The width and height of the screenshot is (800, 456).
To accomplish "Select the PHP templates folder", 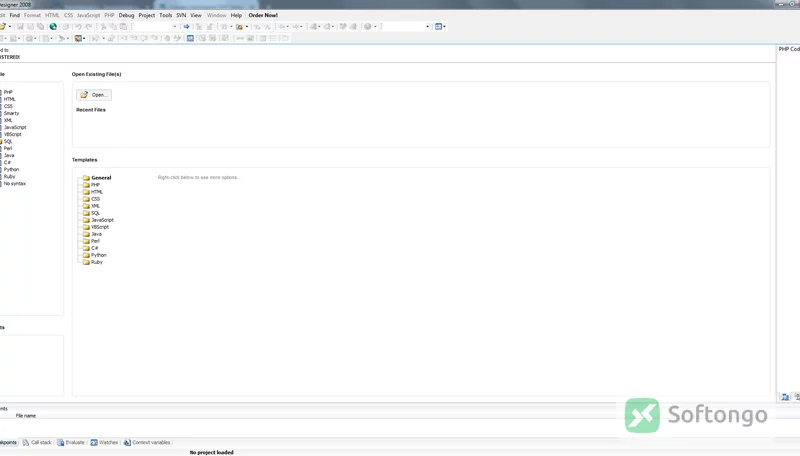I will pos(95,185).
